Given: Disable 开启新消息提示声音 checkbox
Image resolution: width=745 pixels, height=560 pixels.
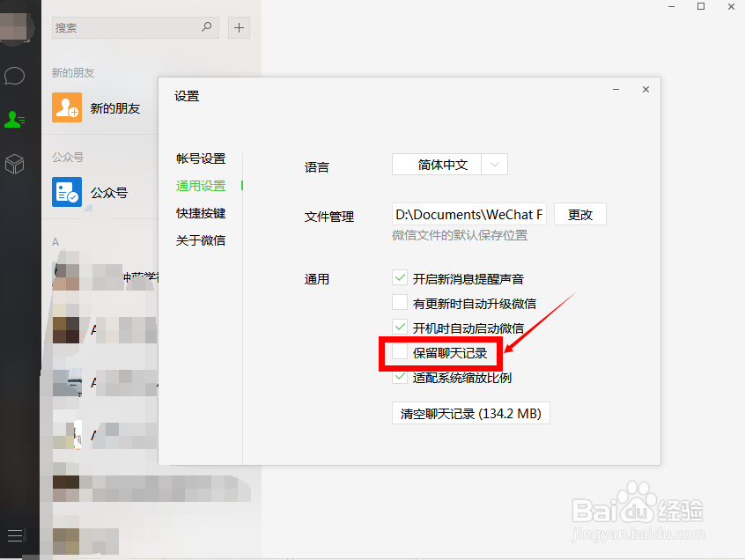Looking at the screenshot, I should tap(399, 277).
